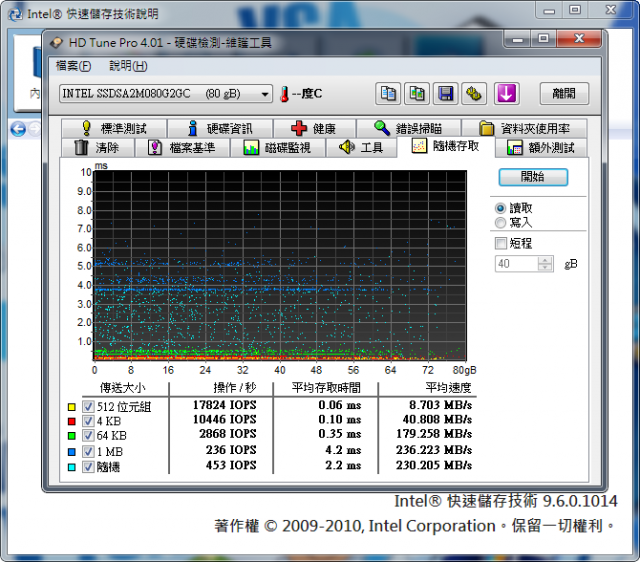Switch to the 檔案基準 file benchmark tab
This screenshot has height=562, width=640.
click(x=182, y=147)
